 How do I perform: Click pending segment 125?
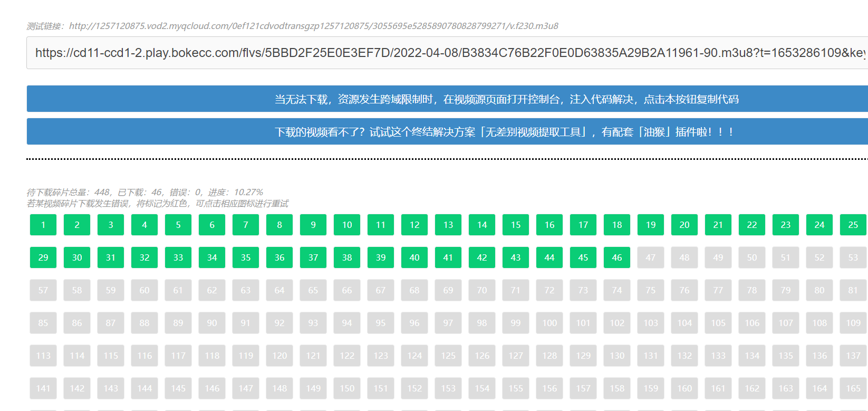tap(448, 356)
